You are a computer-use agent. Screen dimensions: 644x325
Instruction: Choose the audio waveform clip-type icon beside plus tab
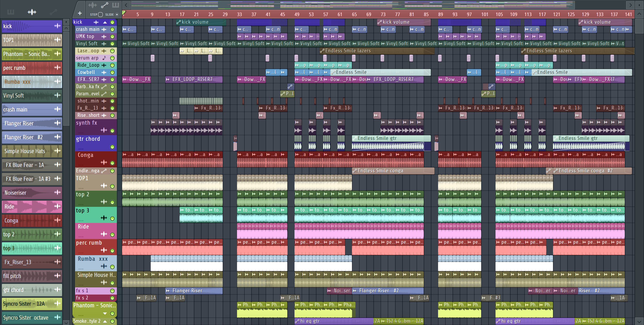92,5
